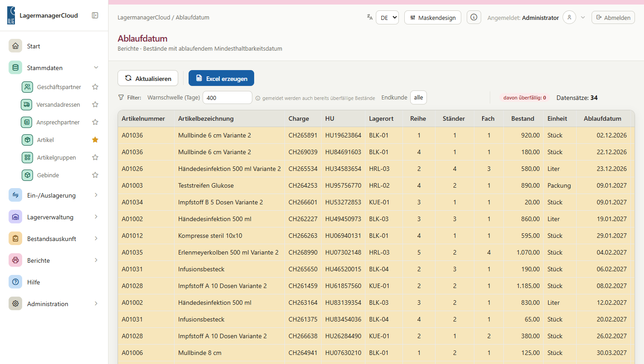Expand the Ein-/Auslagerung chevron

pyautogui.click(x=96, y=195)
